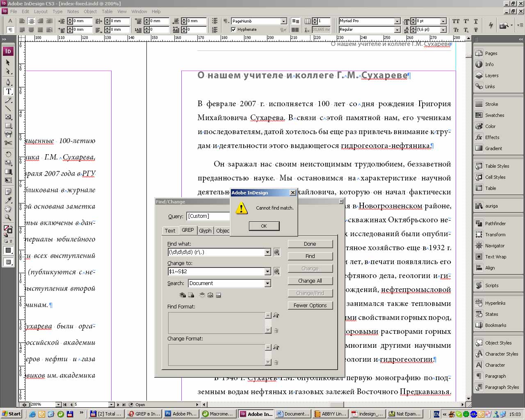The width and height of the screenshot is (525, 420).
Task: Switch to the Text tab in Find/Change
Action: (x=170, y=231)
